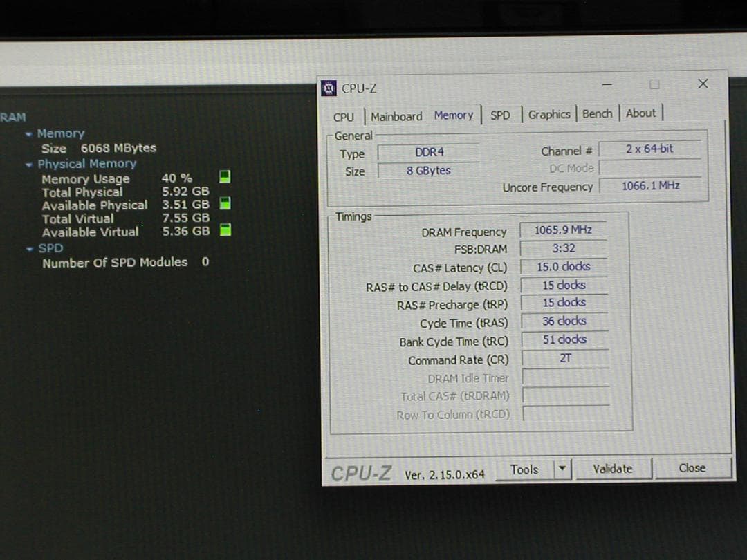
Task: Click the Validate button
Action: click(613, 468)
